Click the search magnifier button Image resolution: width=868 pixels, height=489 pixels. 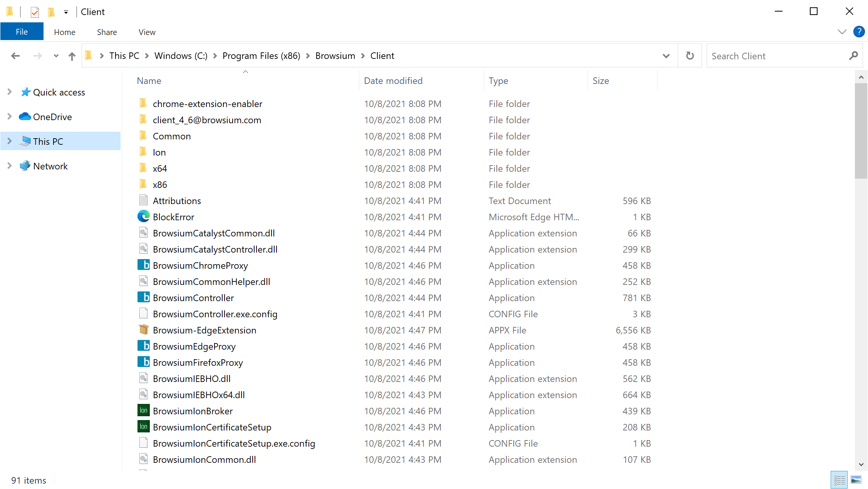tap(853, 55)
